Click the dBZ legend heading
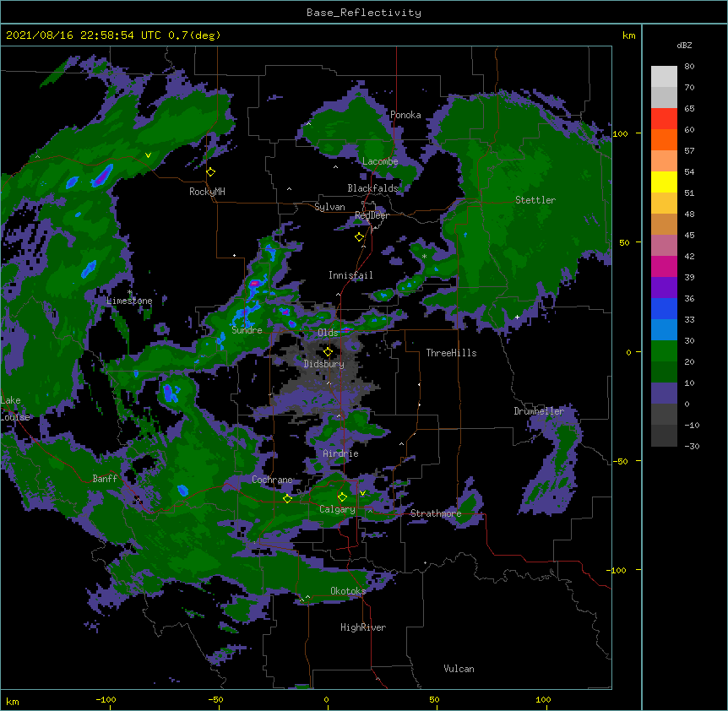728x711 pixels. (684, 45)
